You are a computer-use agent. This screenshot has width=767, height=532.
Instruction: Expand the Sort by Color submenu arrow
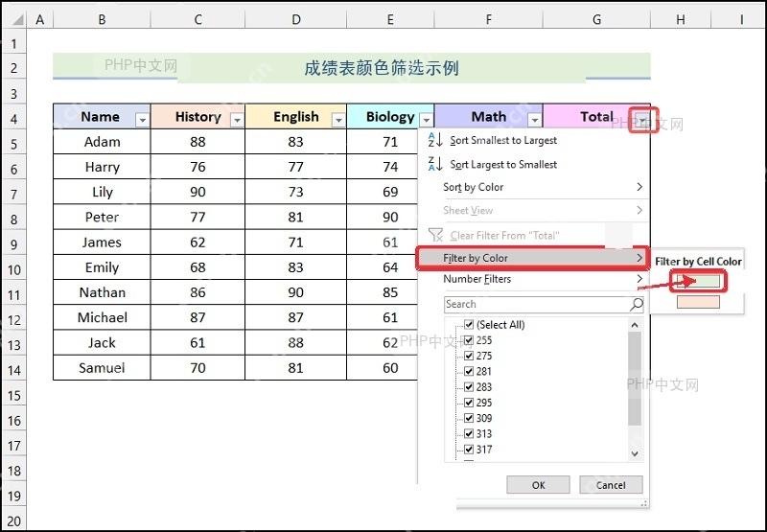639,187
